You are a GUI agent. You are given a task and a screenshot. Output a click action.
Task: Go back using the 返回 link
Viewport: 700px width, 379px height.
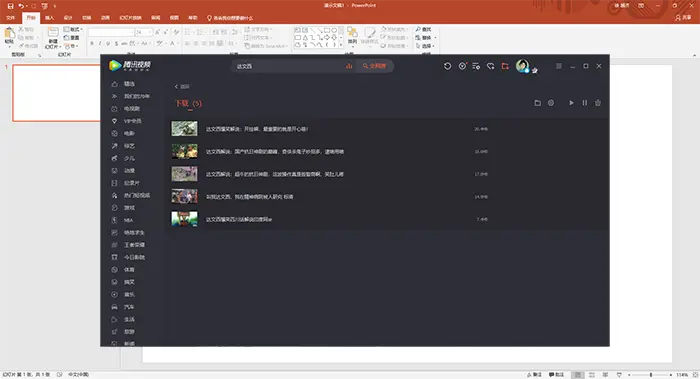(x=182, y=87)
